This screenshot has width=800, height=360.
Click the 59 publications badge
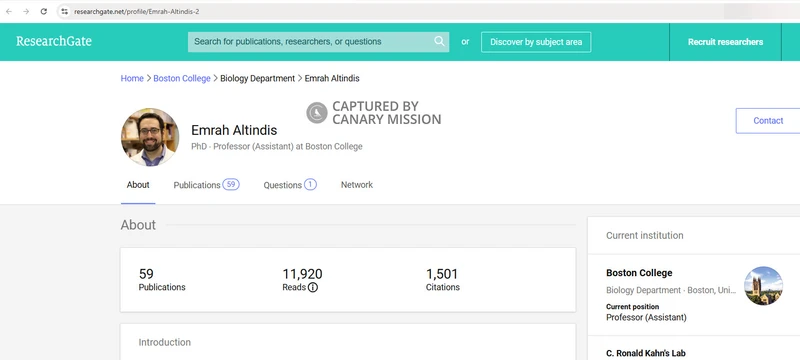tap(231, 185)
